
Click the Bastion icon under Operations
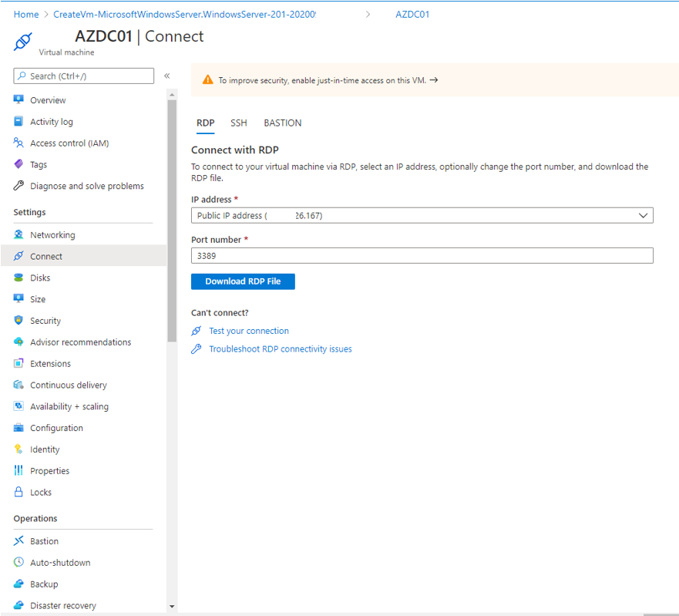point(18,540)
